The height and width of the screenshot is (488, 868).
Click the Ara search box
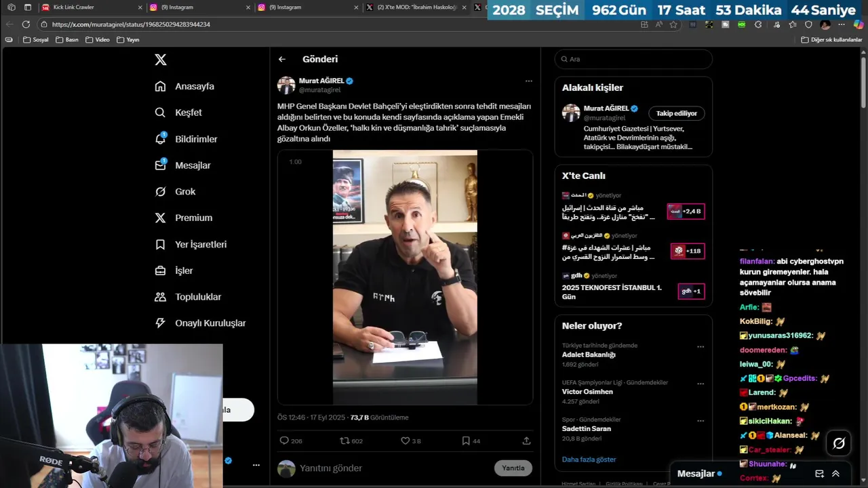633,59
